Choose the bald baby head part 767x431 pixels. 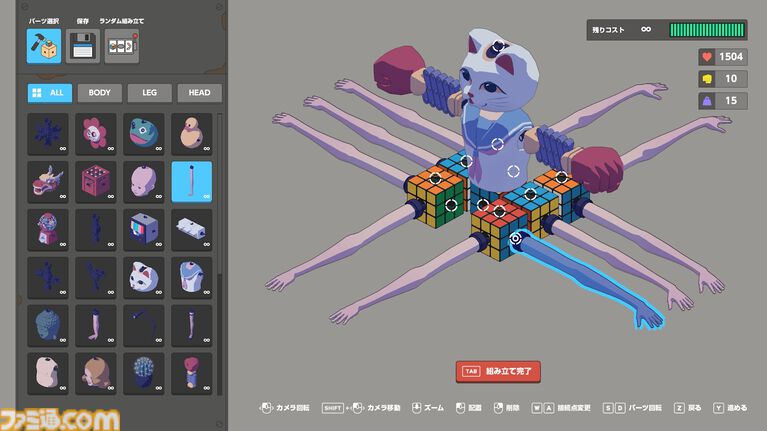click(144, 182)
